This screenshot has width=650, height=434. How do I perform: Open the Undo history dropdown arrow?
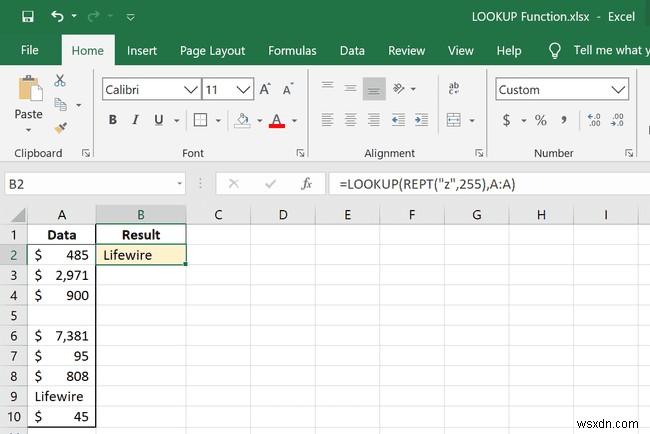[74, 16]
